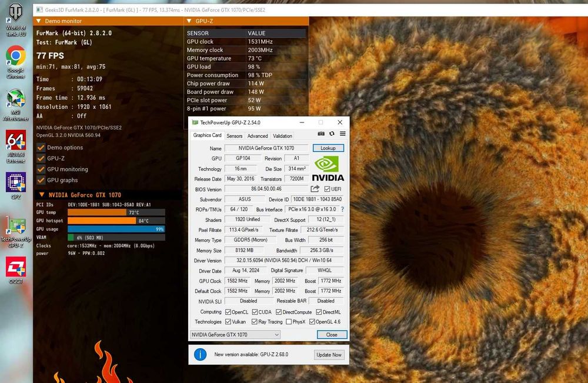Click the BIOS Version field
This screenshot has width=588, height=383.
pos(266,189)
